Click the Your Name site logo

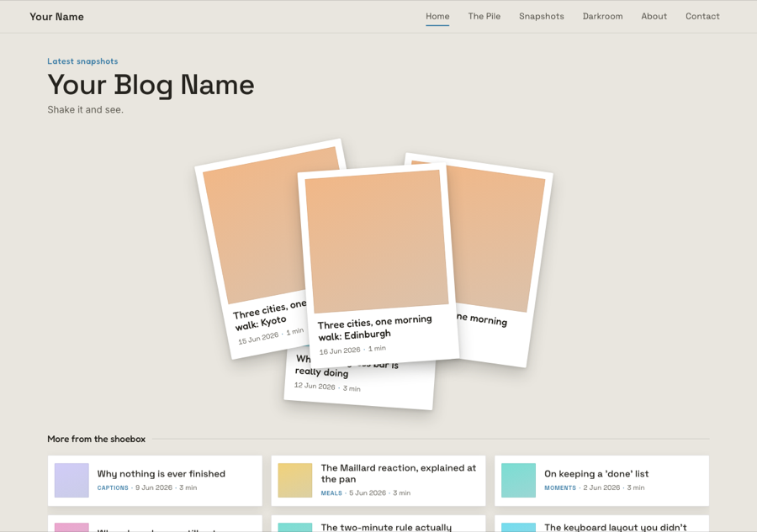click(56, 17)
